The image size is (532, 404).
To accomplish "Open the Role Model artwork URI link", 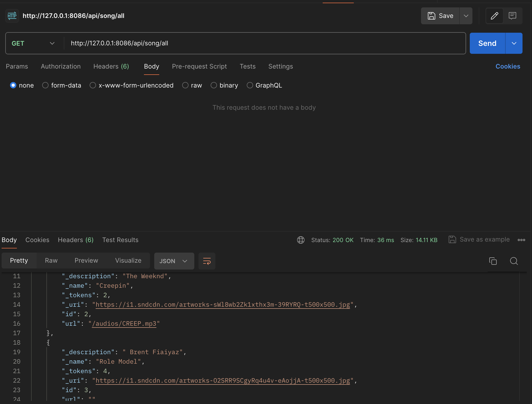I will point(223,381).
